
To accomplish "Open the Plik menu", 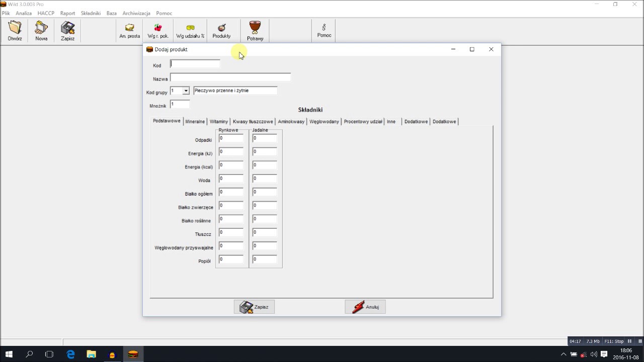I will [6, 13].
